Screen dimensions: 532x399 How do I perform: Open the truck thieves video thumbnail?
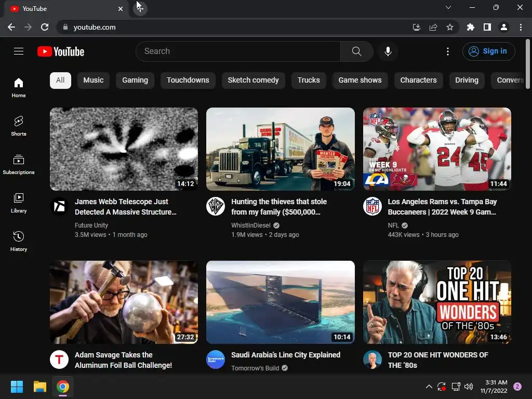[x=281, y=149]
